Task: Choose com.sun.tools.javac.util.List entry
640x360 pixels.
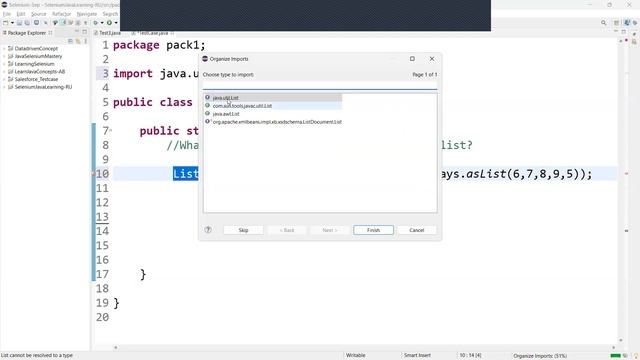Action: (x=273, y=106)
